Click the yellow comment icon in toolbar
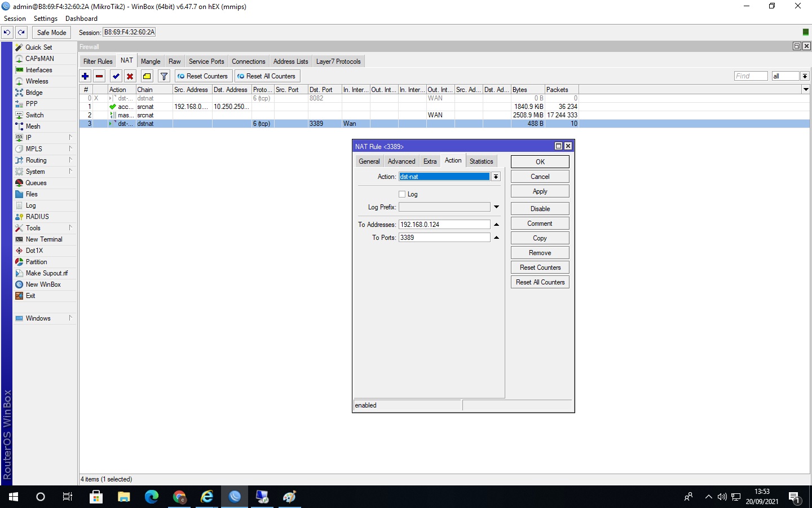The image size is (812, 508). pos(147,76)
